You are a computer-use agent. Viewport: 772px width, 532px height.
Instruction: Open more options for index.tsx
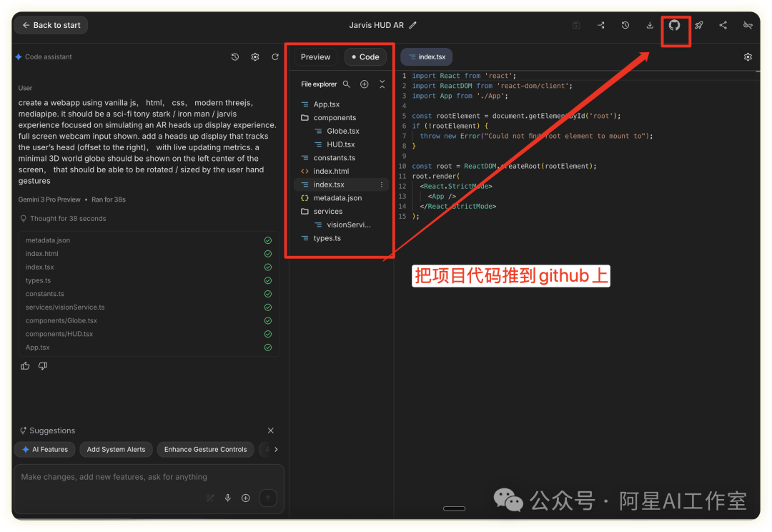382,184
